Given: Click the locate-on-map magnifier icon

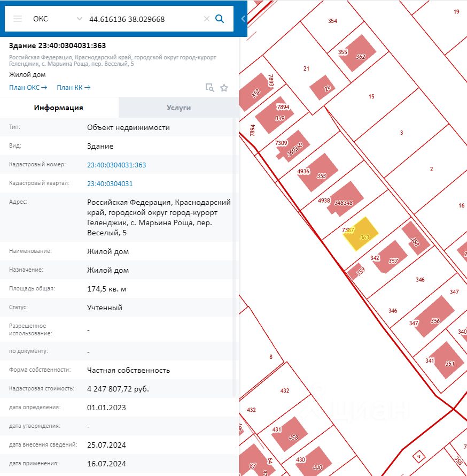Looking at the screenshot, I should (209, 87).
